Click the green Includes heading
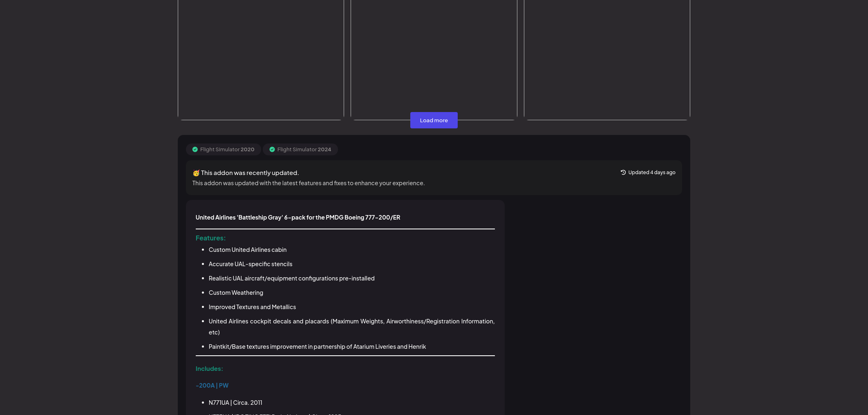Viewport: 868px width, 415px height. (x=209, y=369)
